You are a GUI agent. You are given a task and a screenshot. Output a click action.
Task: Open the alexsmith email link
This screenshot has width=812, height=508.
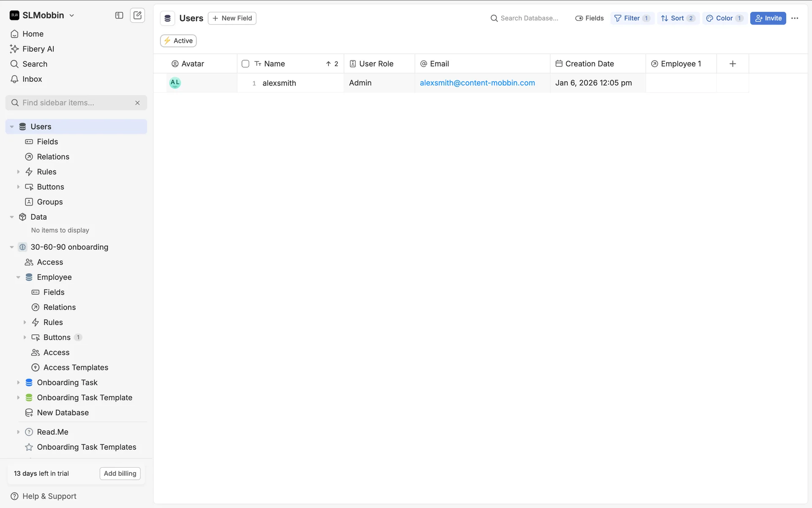tap(477, 83)
